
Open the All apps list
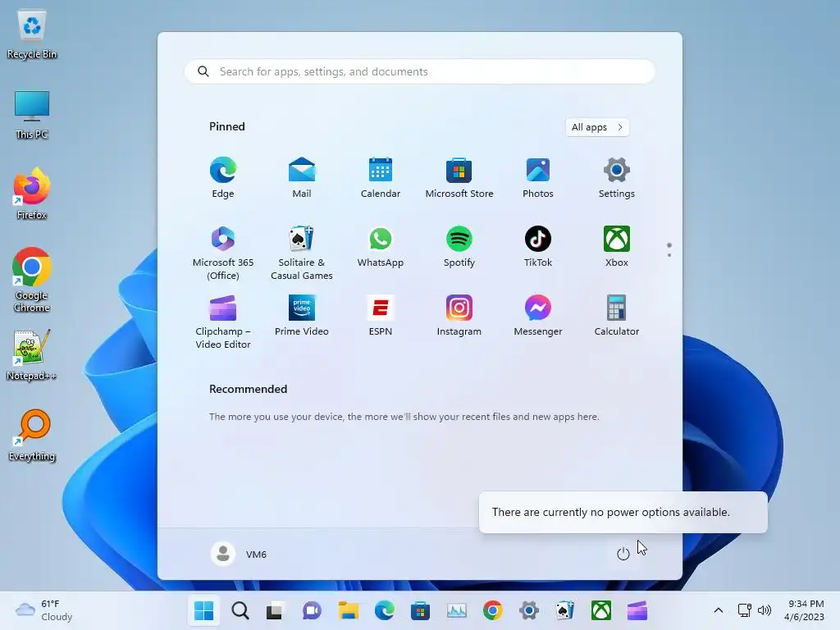click(x=597, y=127)
